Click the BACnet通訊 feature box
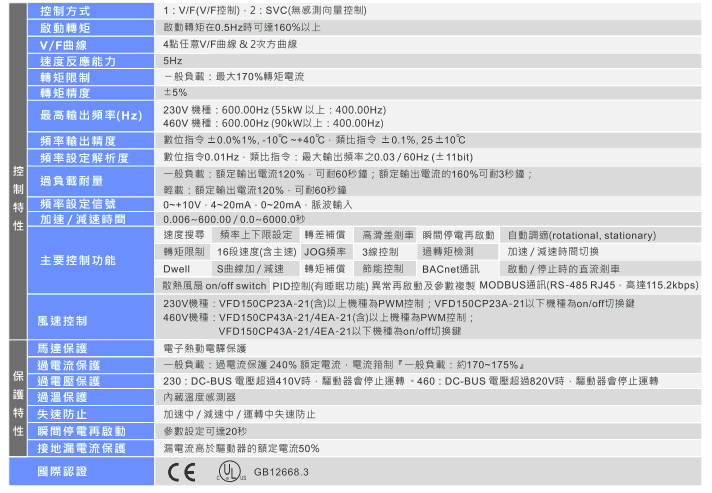Screen dimensions: 712x493 [450, 269]
